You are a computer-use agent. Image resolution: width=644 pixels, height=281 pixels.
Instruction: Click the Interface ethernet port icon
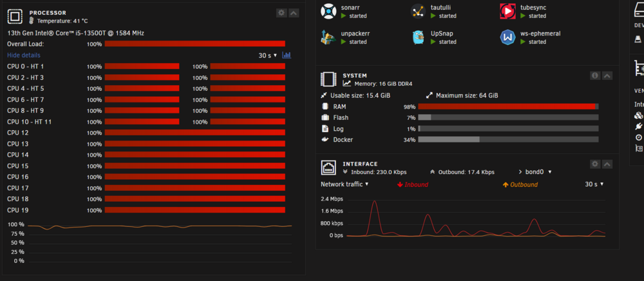(328, 167)
